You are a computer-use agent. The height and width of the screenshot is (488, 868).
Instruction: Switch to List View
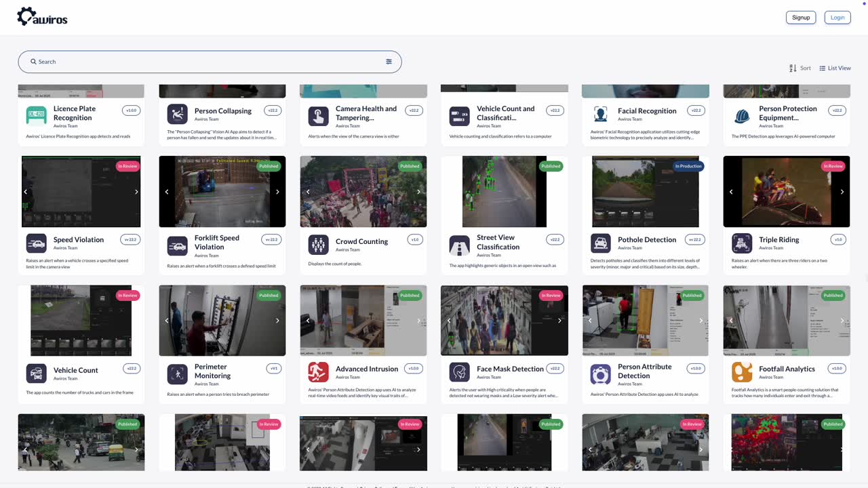[835, 68]
